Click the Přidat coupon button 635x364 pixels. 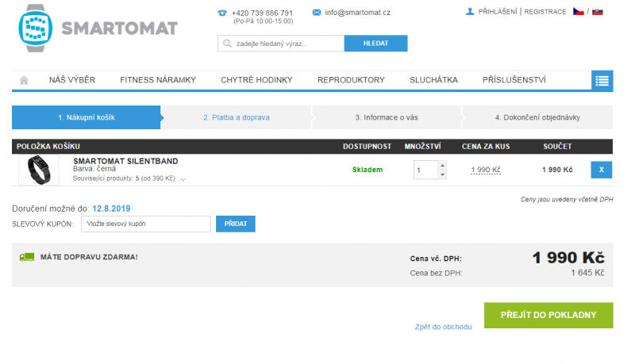pyautogui.click(x=235, y=224)
